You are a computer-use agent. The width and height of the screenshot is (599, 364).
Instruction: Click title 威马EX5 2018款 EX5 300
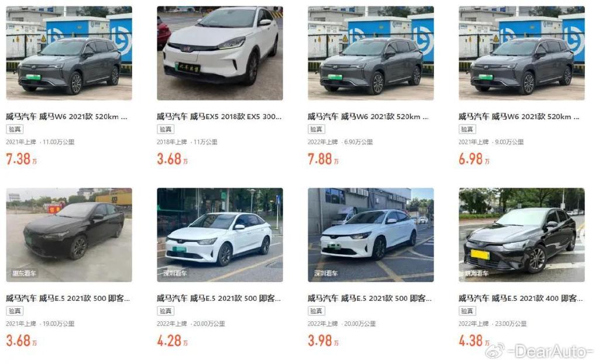(219, 116)
